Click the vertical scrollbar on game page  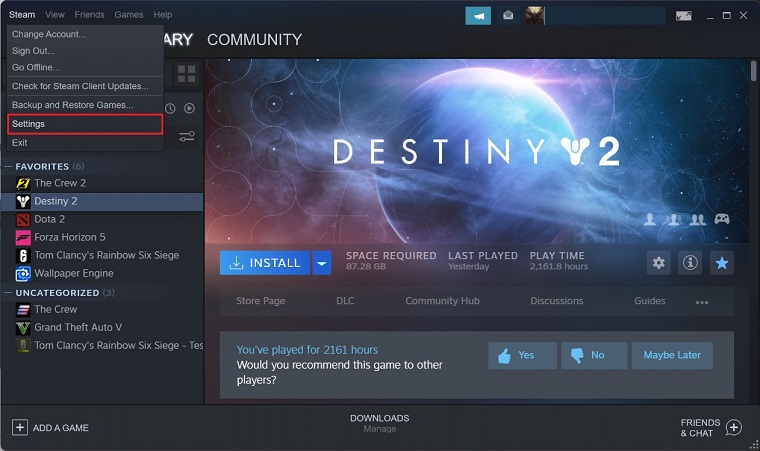click(754, 71)
